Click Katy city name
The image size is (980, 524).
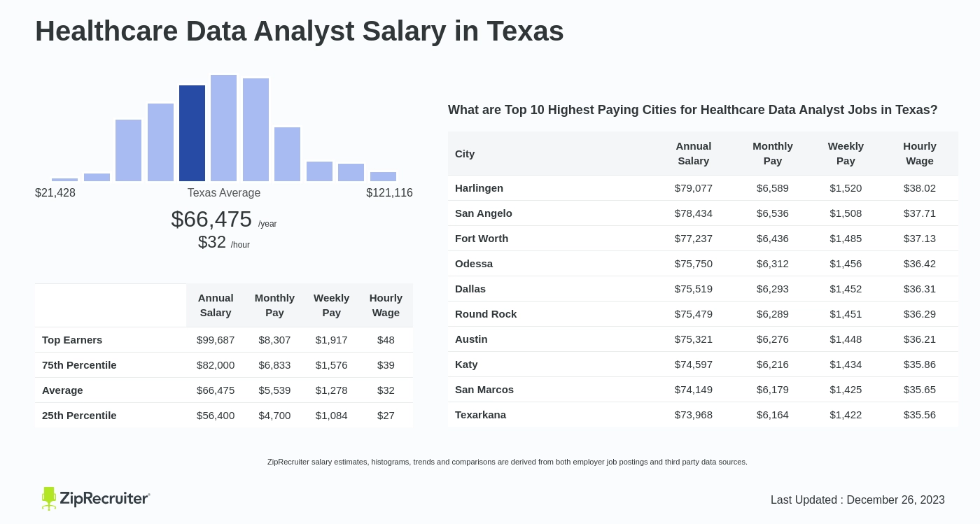pyautogui.click(x=466, y=364)
